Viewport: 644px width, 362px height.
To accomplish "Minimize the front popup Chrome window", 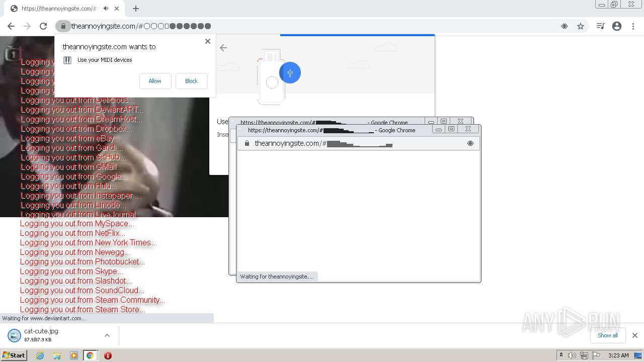I will point(439,129).
